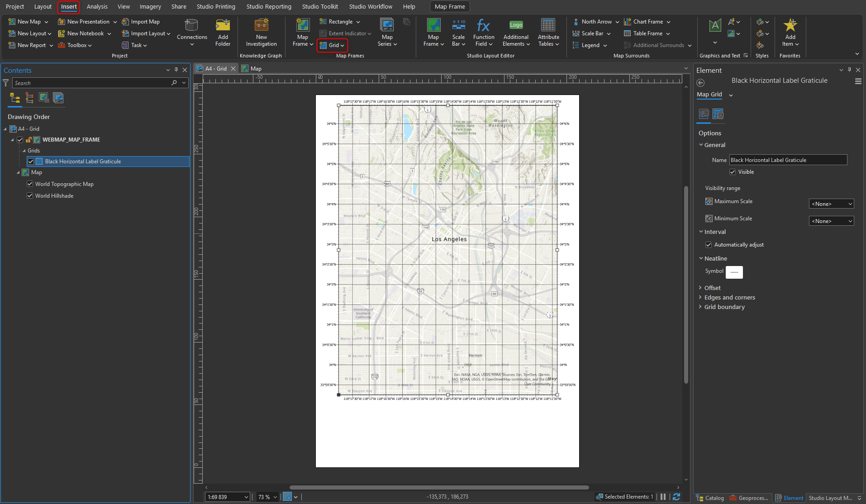
Task: Insert a North Arrow
Action: pos(594,21)
